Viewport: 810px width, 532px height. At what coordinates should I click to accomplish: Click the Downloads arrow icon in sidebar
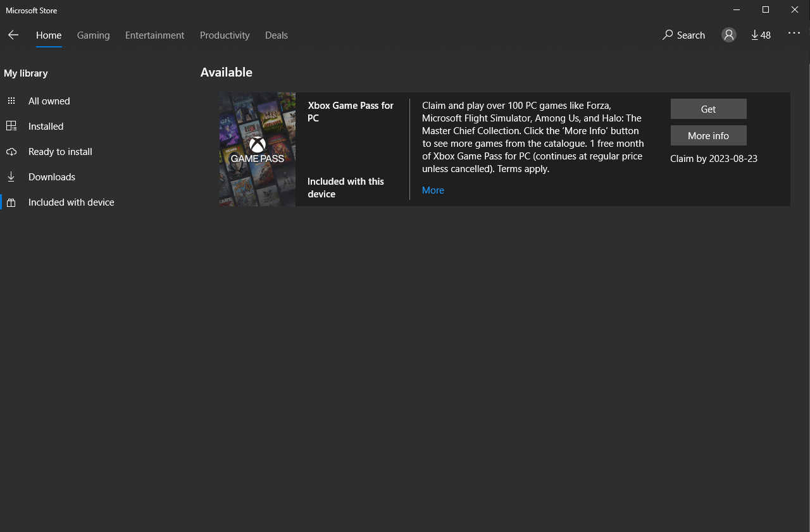[x=11, y=177]
